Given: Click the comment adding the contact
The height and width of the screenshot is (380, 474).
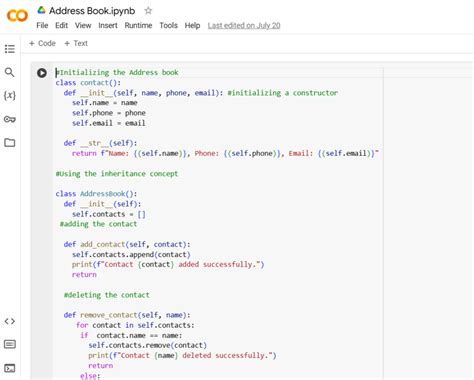Looking at the screenshot, I should pyautogui.click(x=98, y=224).
